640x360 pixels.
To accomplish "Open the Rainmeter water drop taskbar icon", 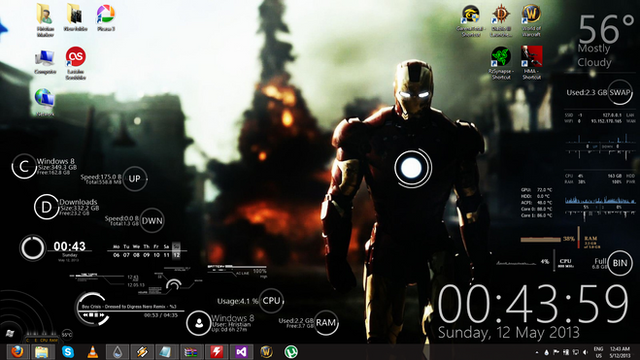I will (118, 352).
